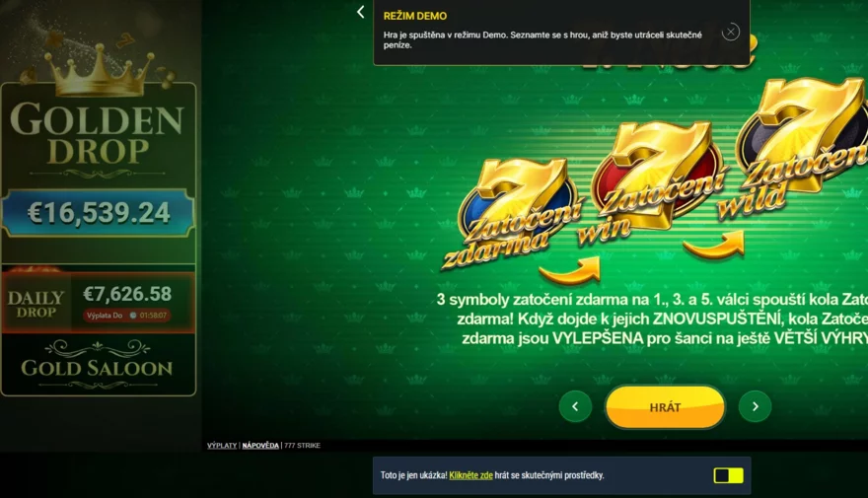Click the Daily Drop amount €7,626.58

(x=127, y=294)
